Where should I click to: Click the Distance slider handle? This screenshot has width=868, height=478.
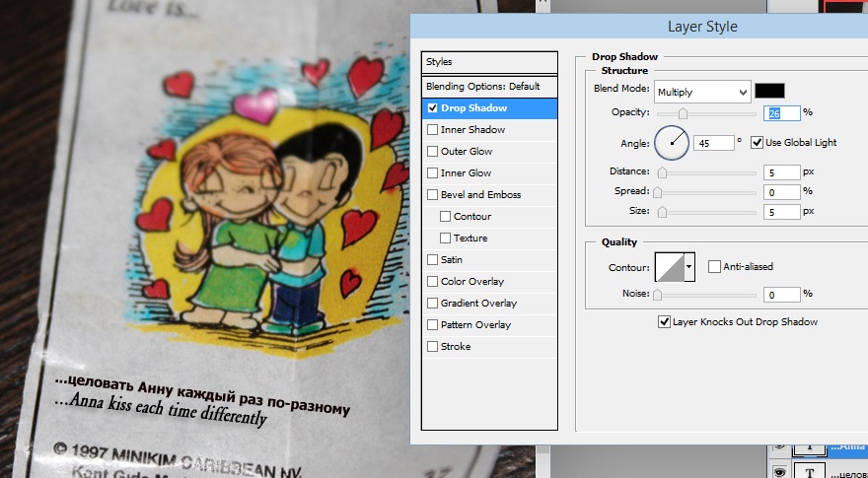662,173
